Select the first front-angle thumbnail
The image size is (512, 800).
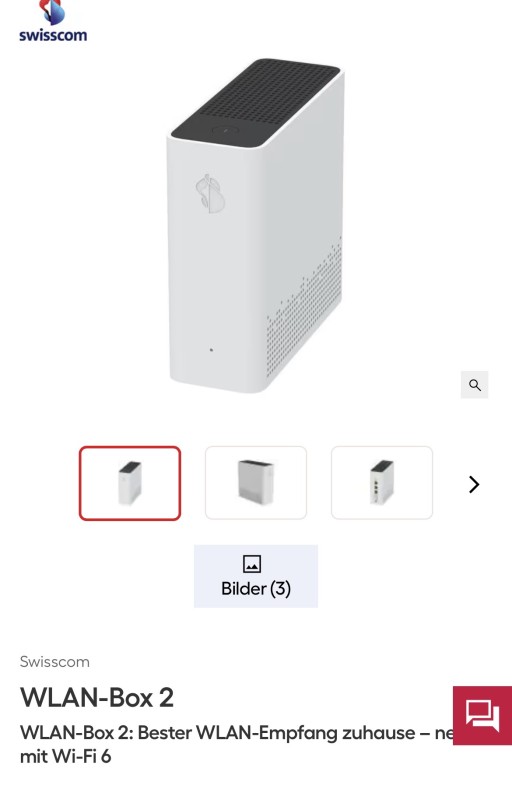pos(130,483)
